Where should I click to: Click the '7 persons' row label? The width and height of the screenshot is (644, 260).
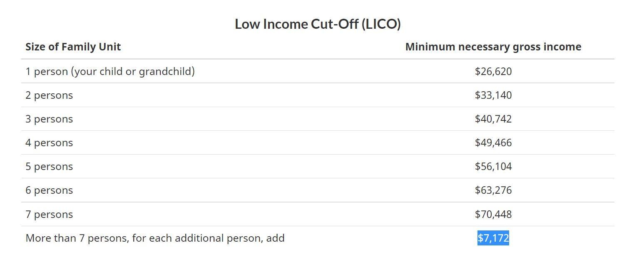click(x=49, y=215)
